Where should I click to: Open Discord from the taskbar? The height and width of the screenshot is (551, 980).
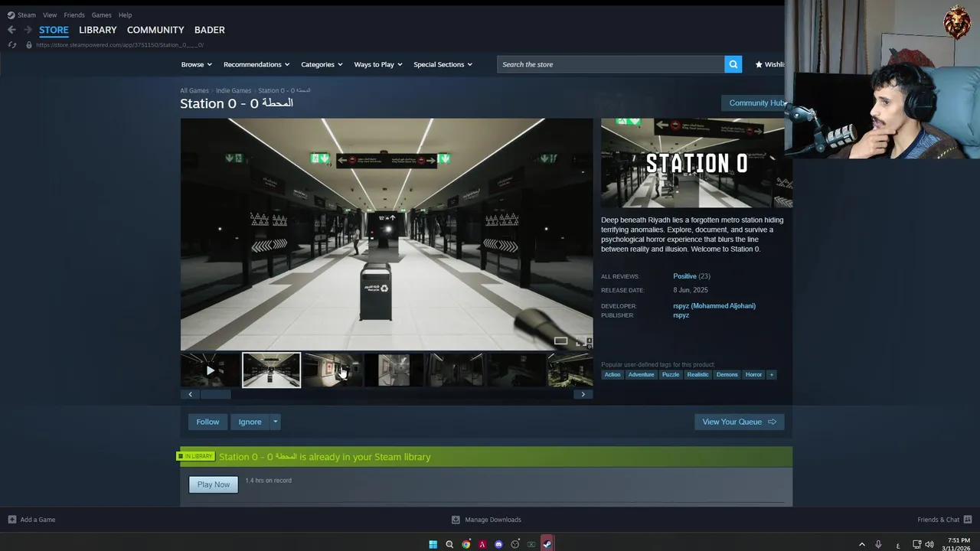[x=498, y=544]
